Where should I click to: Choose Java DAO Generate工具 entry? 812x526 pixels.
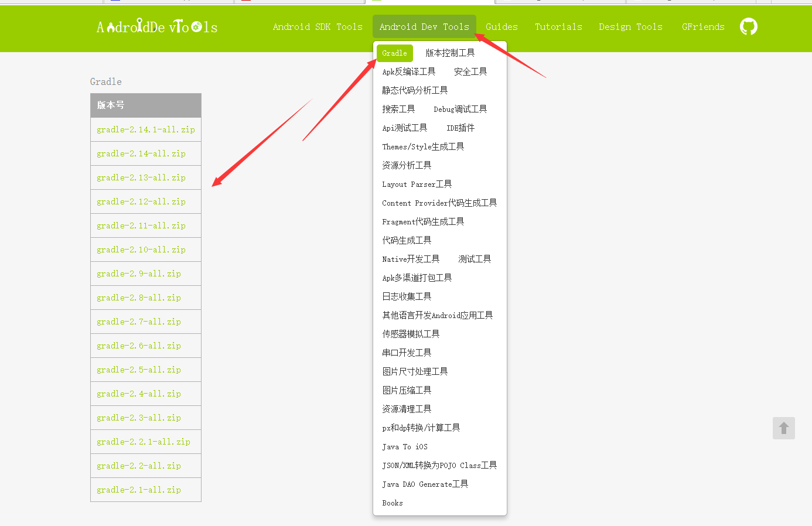tap(425, 484)
